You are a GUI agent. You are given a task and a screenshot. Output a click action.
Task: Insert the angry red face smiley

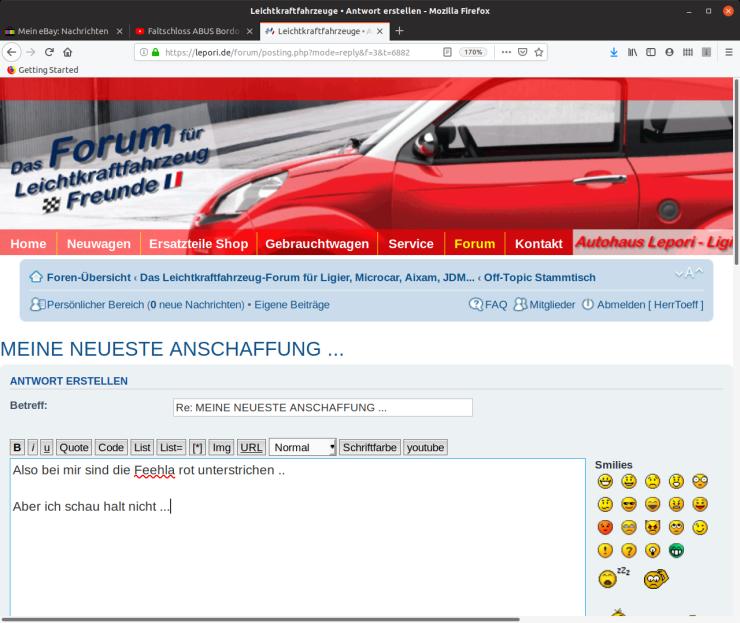[605, 527]
